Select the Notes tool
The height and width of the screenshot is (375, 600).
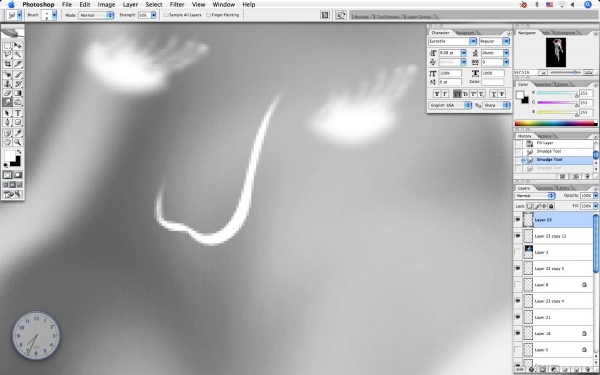click(7, 133)
